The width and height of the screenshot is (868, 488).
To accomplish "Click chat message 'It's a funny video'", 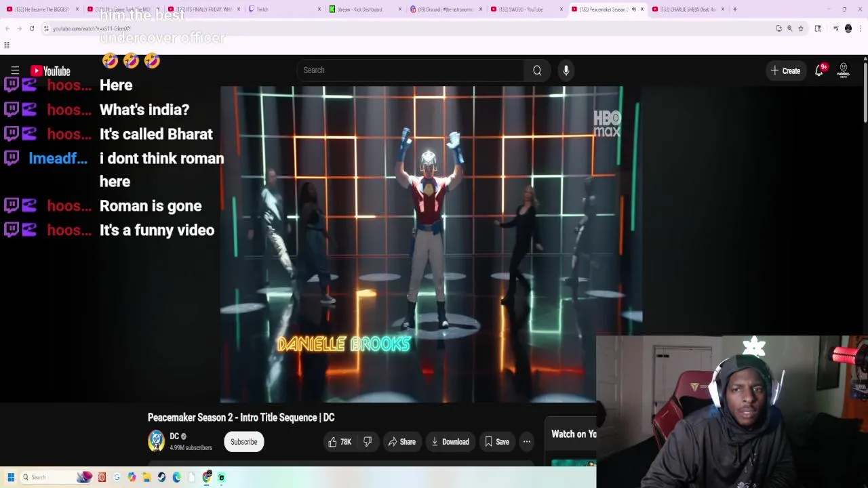I will tap(157, 230).
